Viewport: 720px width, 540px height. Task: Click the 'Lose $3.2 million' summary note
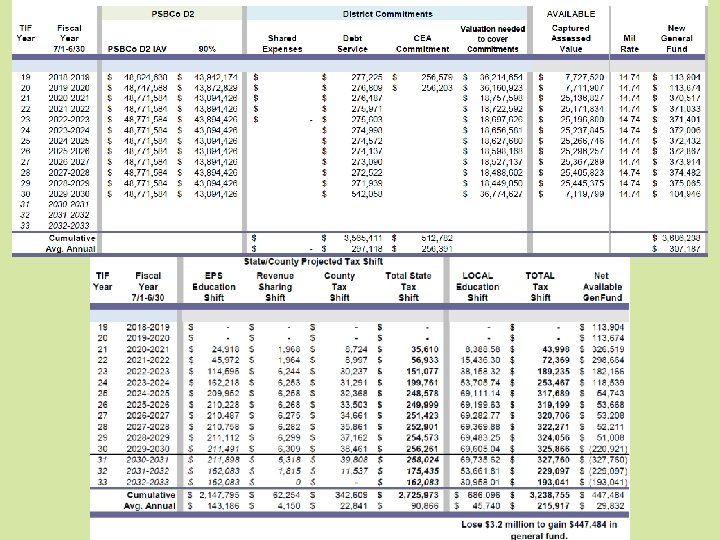tap(539, 530)
